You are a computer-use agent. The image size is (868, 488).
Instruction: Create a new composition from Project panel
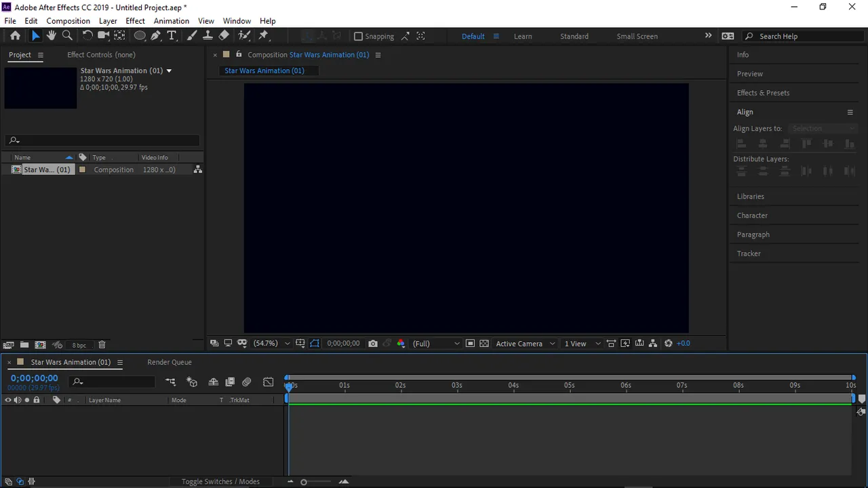pos(40,345)
